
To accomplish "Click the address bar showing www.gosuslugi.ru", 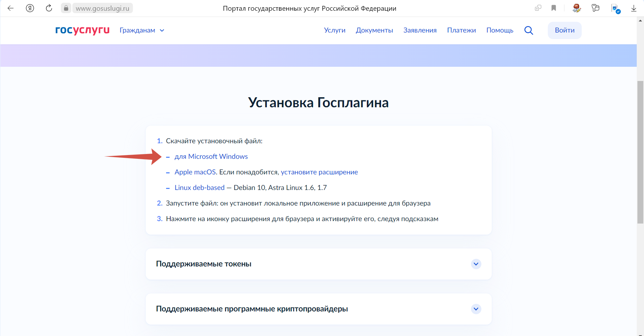I will (102, 8).
